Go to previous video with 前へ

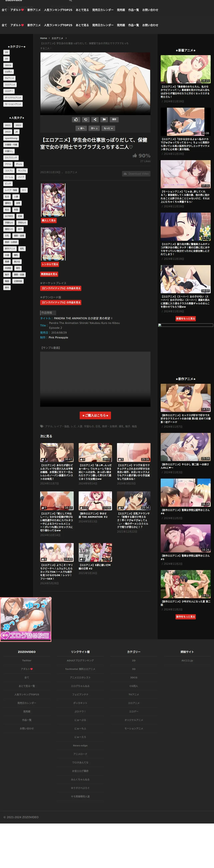point(81,128)
